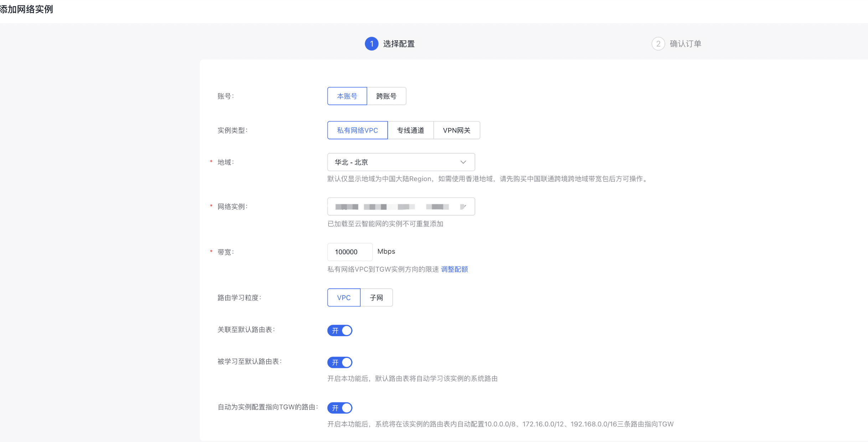
Task: Click network instance dropdown arrow
Action: [463, 207]
